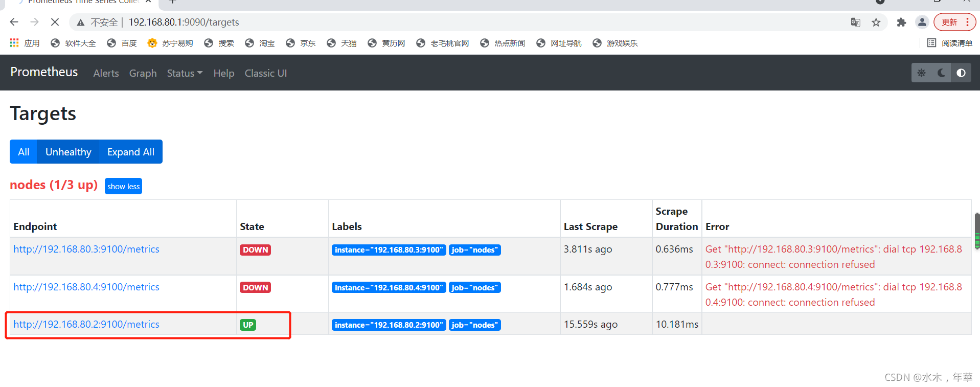
Task: Open http://192.168.80.3:9100/metrics endpoint link
Action: click(86, 249)
